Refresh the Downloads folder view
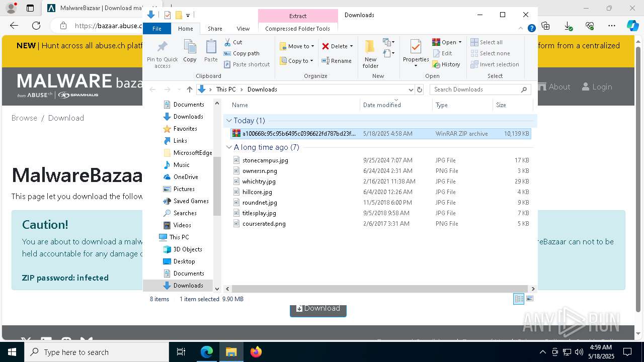This screenshot has width=644, height=362. 420,89
